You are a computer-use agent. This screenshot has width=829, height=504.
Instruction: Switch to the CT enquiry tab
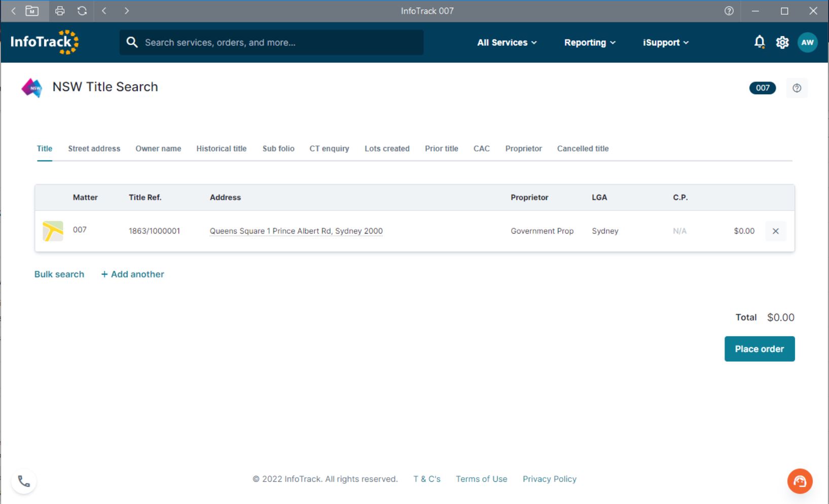tap(329, 148)
